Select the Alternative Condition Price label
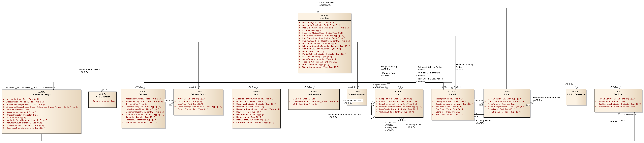Screen dimensions: 644x143 tap(546, 98)
